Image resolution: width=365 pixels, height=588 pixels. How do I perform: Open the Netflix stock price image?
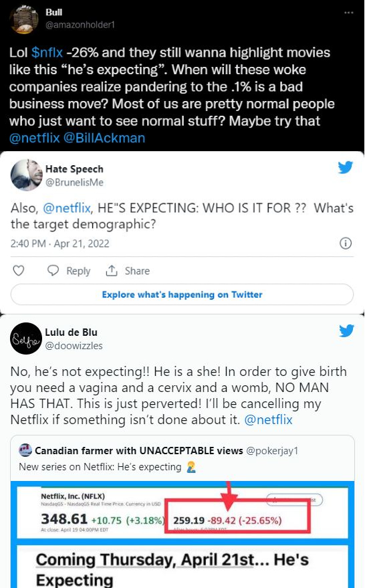click(x=182, y=534)
